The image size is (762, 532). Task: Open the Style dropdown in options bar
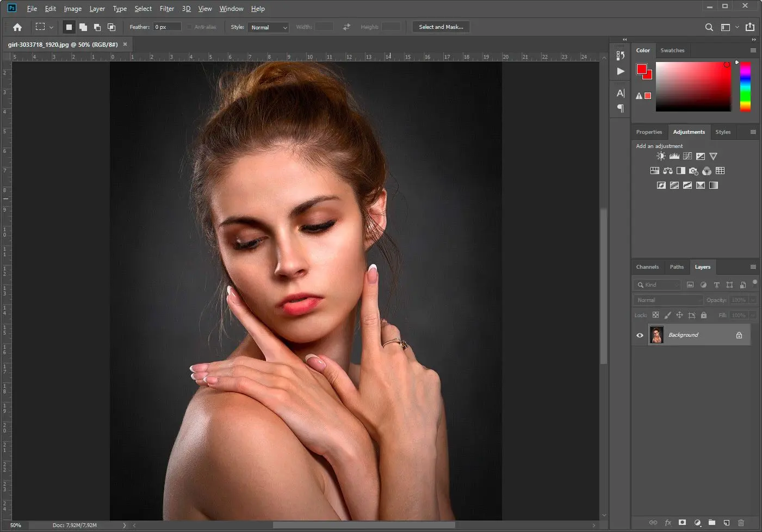(x=268, y=27)
